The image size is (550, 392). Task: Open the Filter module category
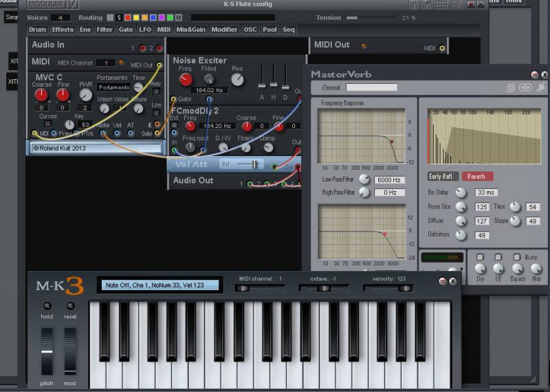(104, 30)
